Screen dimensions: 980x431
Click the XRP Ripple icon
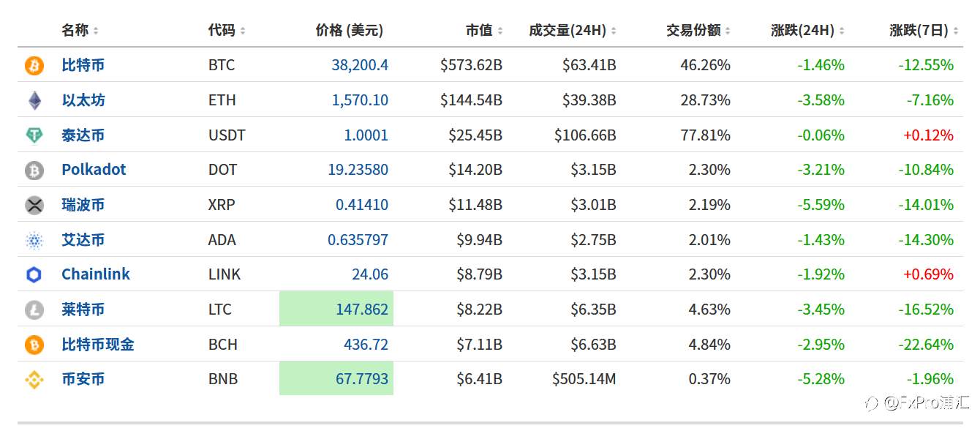tap(34, 206)
